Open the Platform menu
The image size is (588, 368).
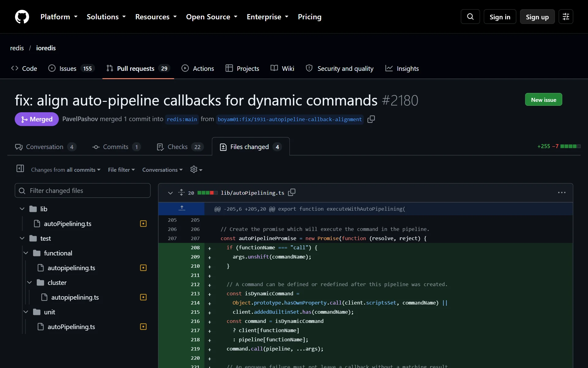tap(59, 17)
